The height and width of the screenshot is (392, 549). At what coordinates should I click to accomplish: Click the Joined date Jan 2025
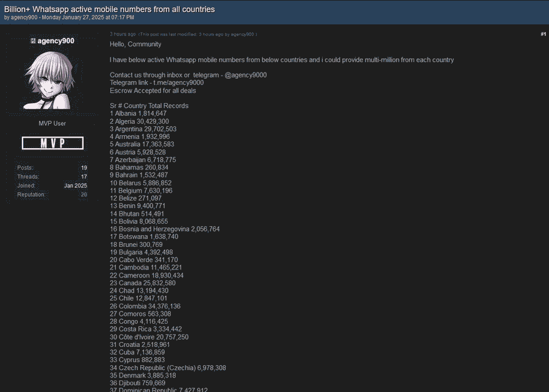(76, 185)
